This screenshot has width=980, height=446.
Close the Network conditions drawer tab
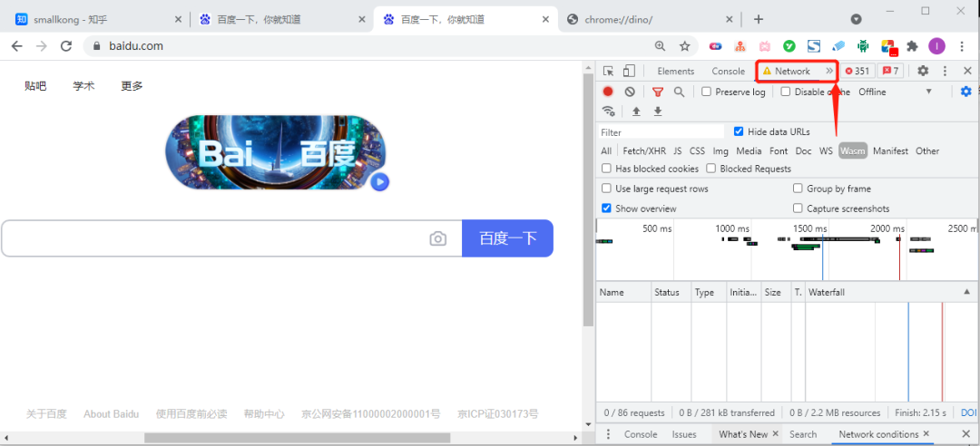[926, 433]
